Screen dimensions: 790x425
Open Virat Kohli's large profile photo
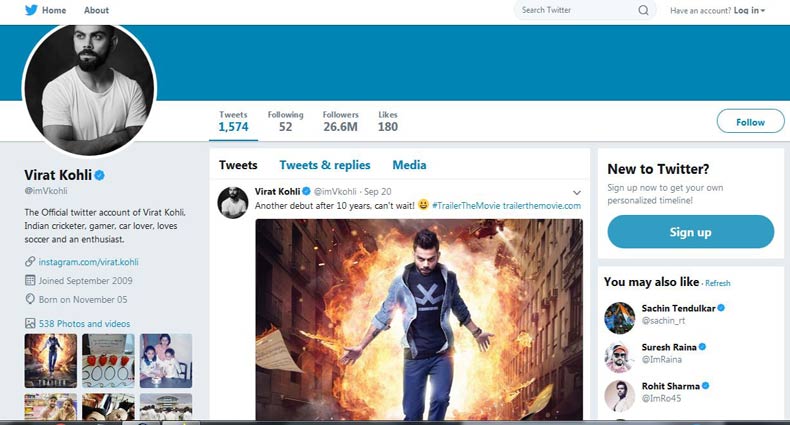click(89, 89)
